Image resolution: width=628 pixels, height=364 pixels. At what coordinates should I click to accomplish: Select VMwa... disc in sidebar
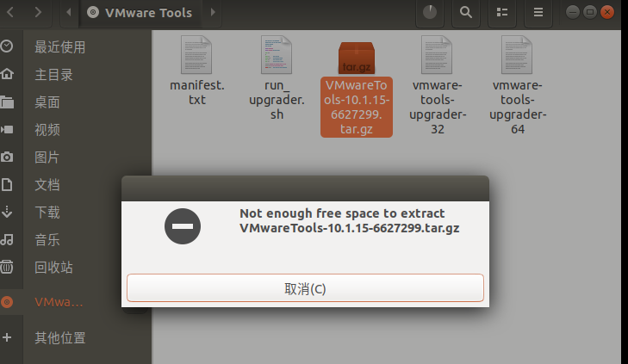[59, 302]
